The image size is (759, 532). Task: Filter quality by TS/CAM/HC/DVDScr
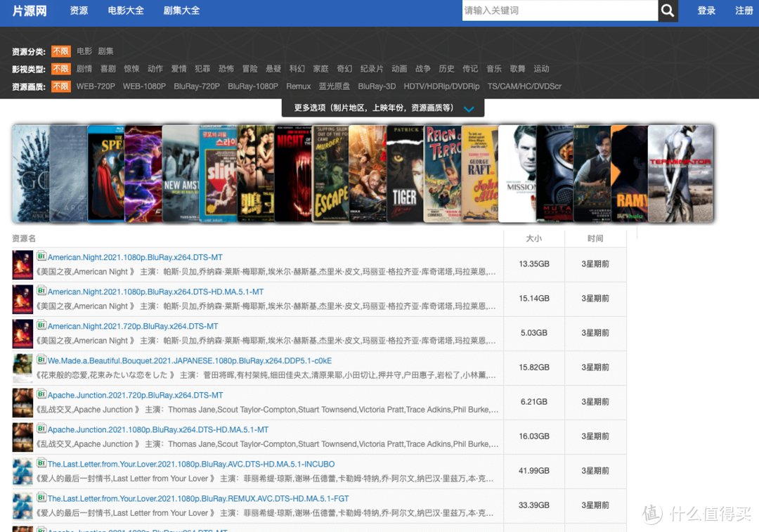[x=524, y=86]
